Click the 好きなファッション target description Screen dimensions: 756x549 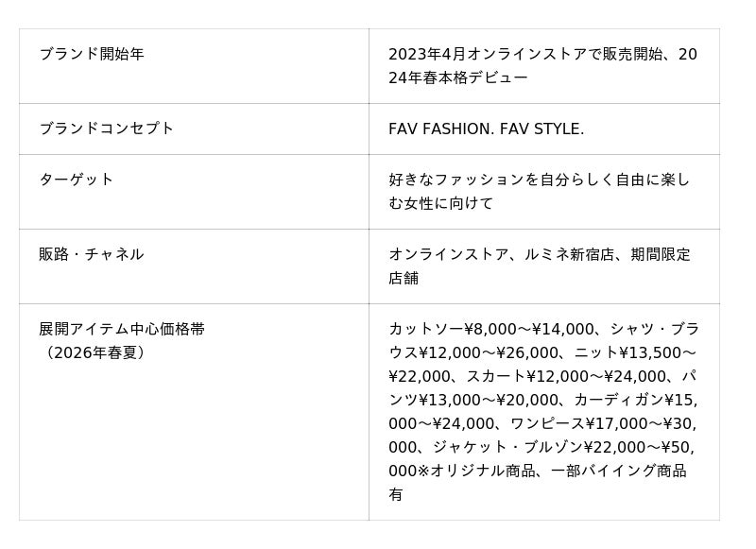click(x=539, y=180)
